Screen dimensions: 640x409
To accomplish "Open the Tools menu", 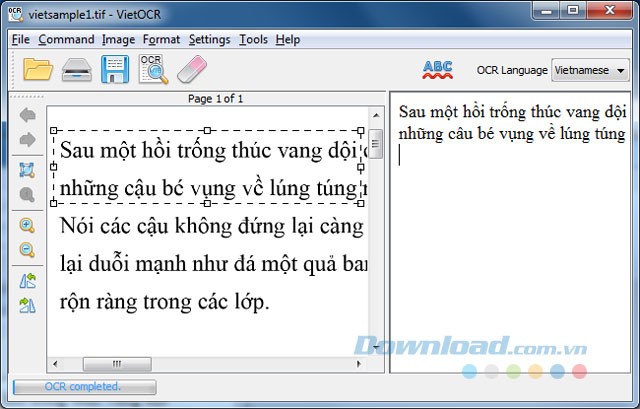I will (253, 40).
